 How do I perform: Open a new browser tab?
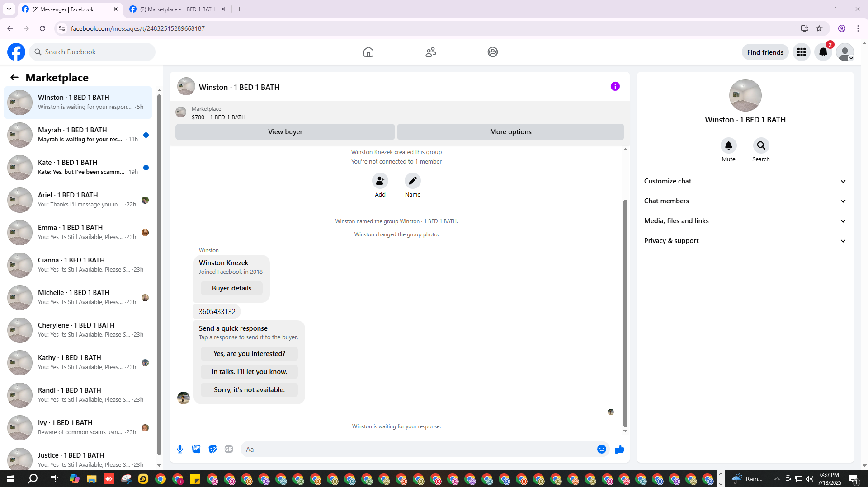pyautogui.click(x=240, y=9)
